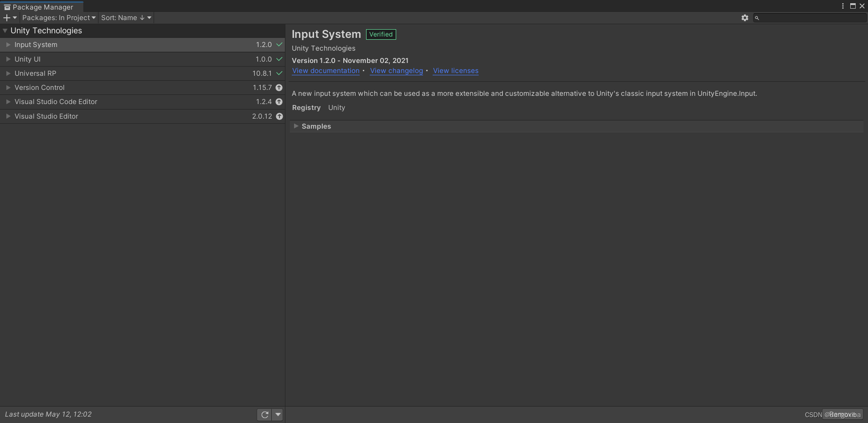Collapse the Unity Technologies group
Image resolution: width=868 pixels, height=423 pixels.
pyautogui.click(x=5, y=31)
